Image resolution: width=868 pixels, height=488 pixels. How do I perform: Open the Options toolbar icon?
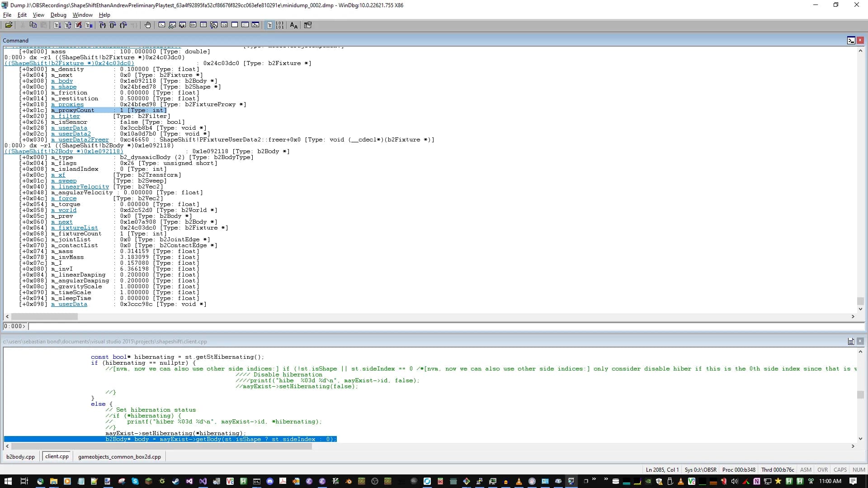(308, 25)
